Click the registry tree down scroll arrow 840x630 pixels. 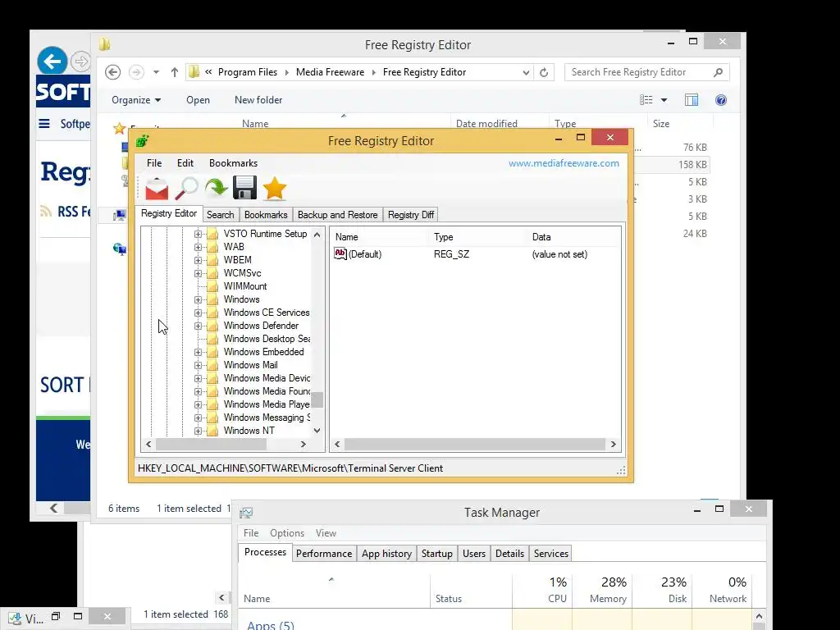point(317,431)
